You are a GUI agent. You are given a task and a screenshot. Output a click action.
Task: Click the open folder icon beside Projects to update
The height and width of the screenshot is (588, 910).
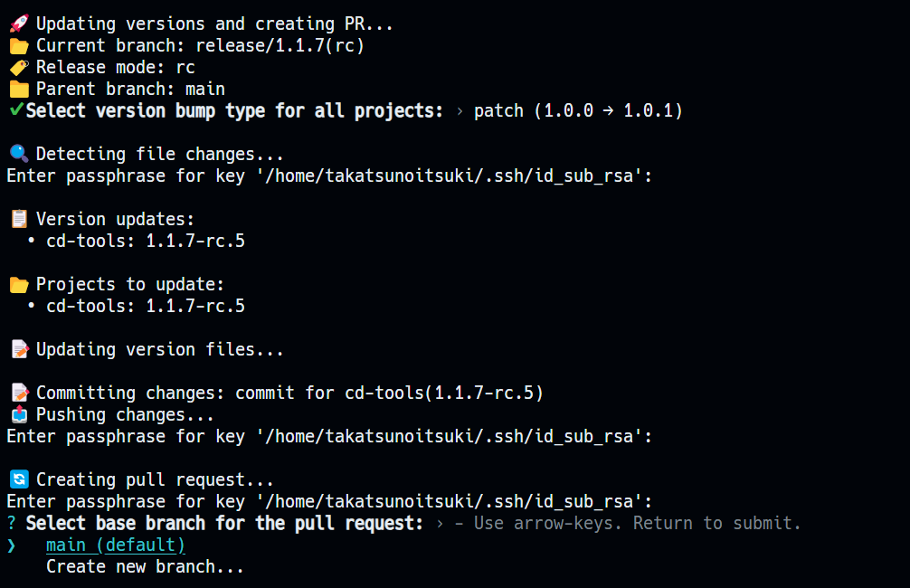pyautogui.click(x=19, y=284)
